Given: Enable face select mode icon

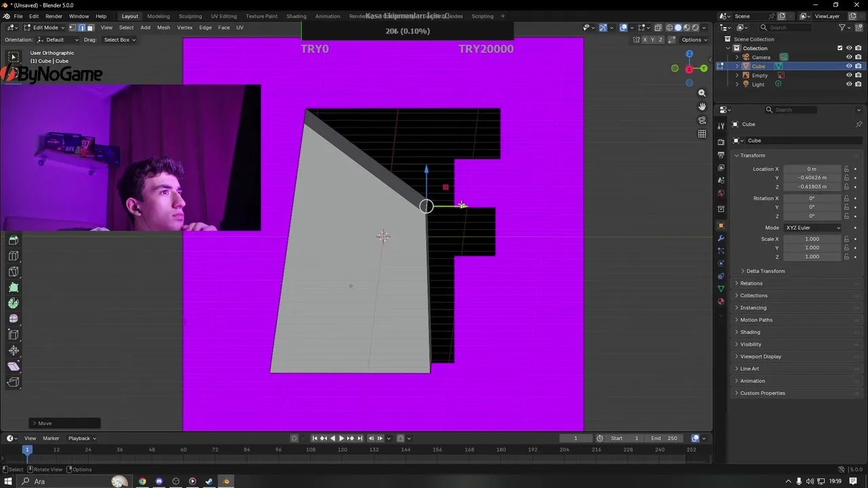Looking at the screenshot, I should [x=90, y=28].
